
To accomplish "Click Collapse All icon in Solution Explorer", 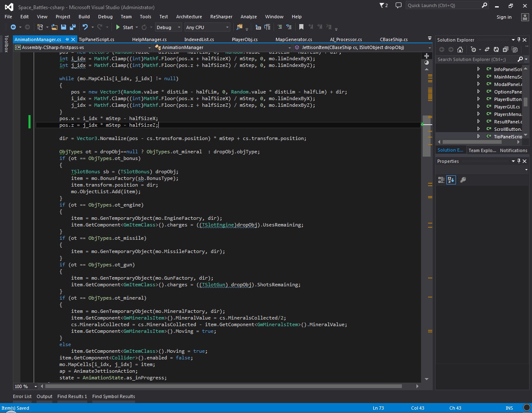I will pyautogui.click(x=505, y=49).
